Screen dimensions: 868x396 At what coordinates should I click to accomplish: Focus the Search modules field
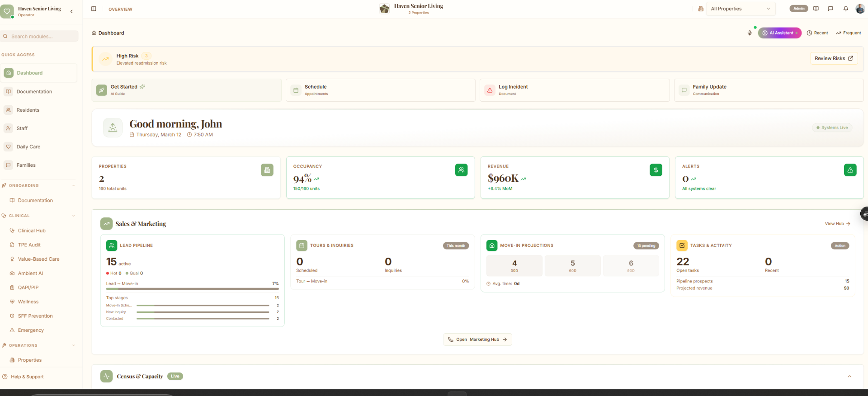[x=39, y=36]
